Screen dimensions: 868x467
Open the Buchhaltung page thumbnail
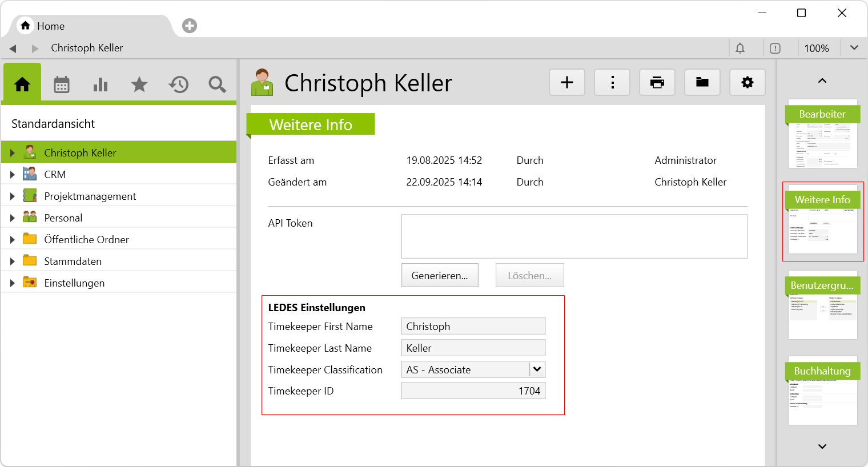point(822,391)
